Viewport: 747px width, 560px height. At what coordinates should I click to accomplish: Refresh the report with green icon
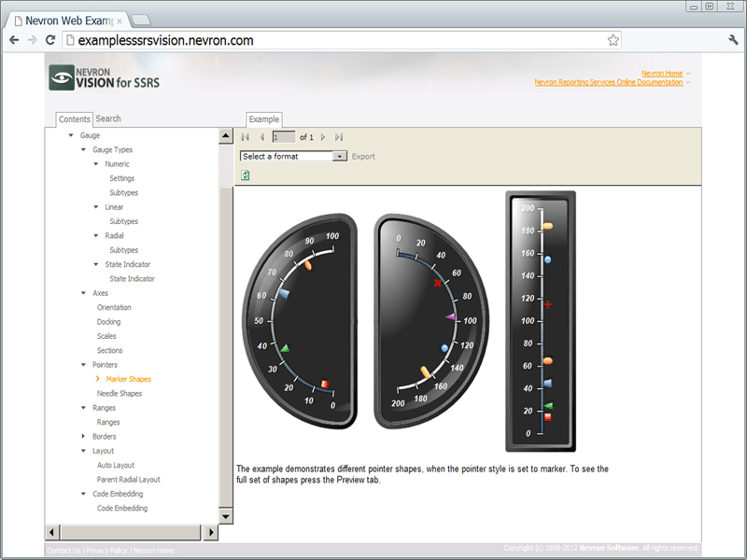tap(245, 175)
